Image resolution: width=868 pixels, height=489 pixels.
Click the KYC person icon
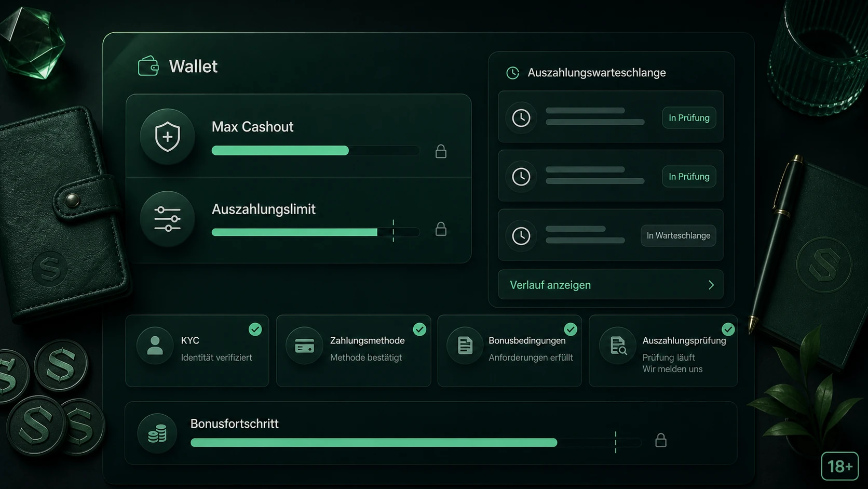[155, 346]
